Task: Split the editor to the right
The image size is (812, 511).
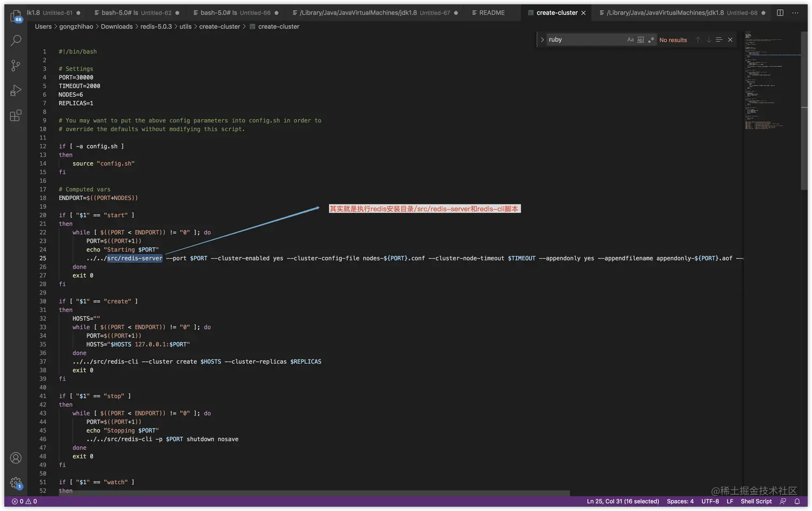Action: coord(780,12)
